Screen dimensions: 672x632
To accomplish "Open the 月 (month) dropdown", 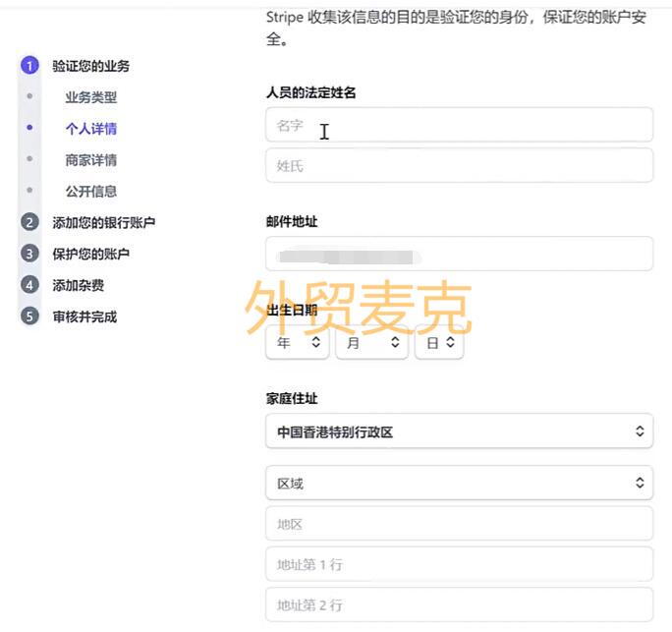I will tap(371, 343).
